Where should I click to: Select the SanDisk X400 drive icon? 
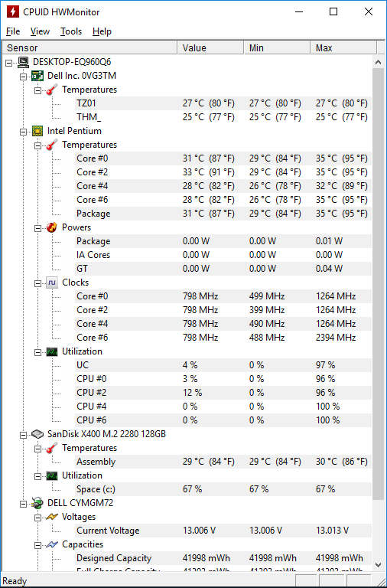click(x=37, y=434)
